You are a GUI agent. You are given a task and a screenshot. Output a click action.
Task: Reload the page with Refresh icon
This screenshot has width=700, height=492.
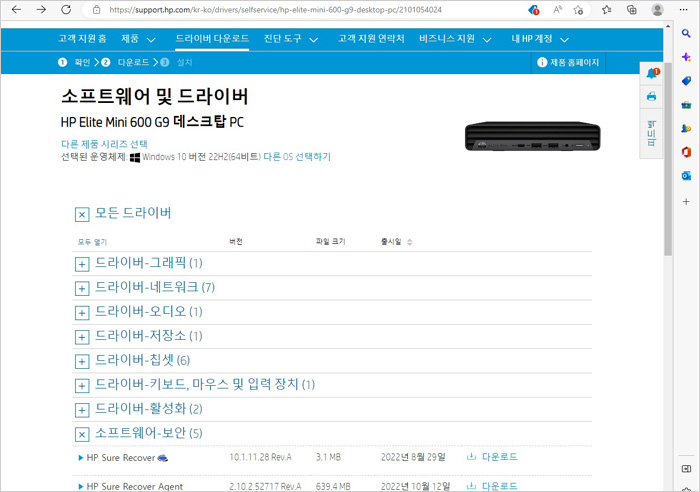tap(66, 9)
